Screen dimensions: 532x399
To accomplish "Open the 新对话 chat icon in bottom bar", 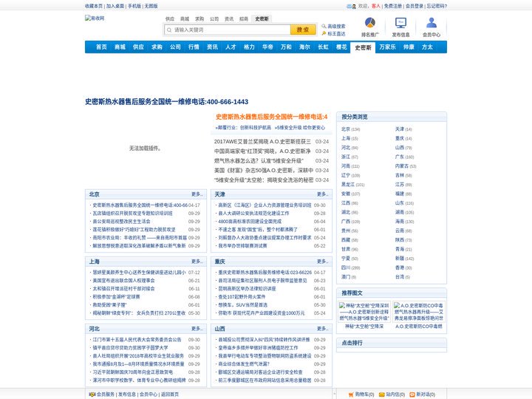I will coord(412,395).
